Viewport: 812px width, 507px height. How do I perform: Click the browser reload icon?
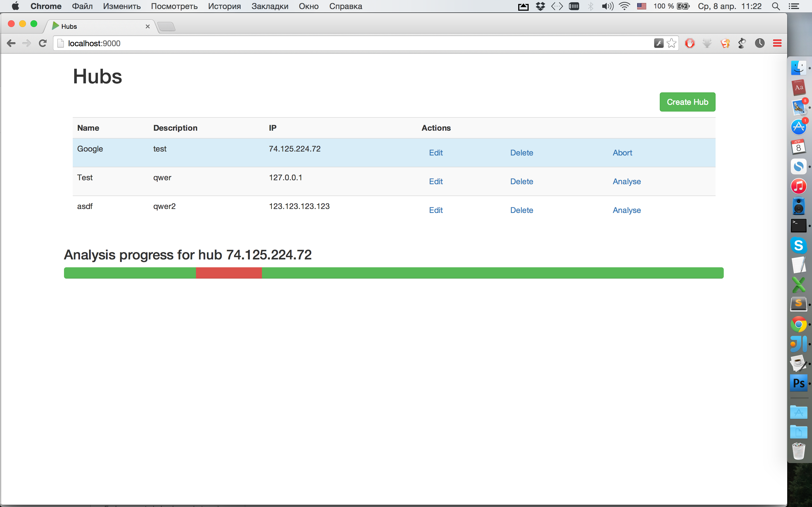43,43
